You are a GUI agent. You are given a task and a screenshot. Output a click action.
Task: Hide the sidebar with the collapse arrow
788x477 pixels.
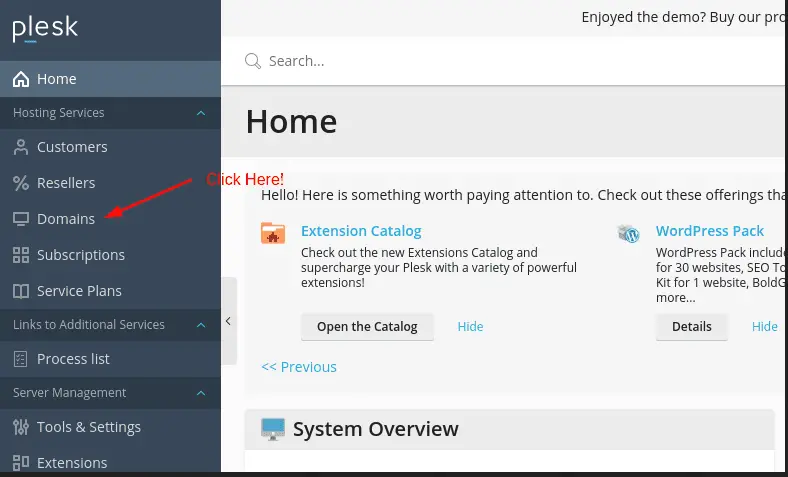pos(228,321)
